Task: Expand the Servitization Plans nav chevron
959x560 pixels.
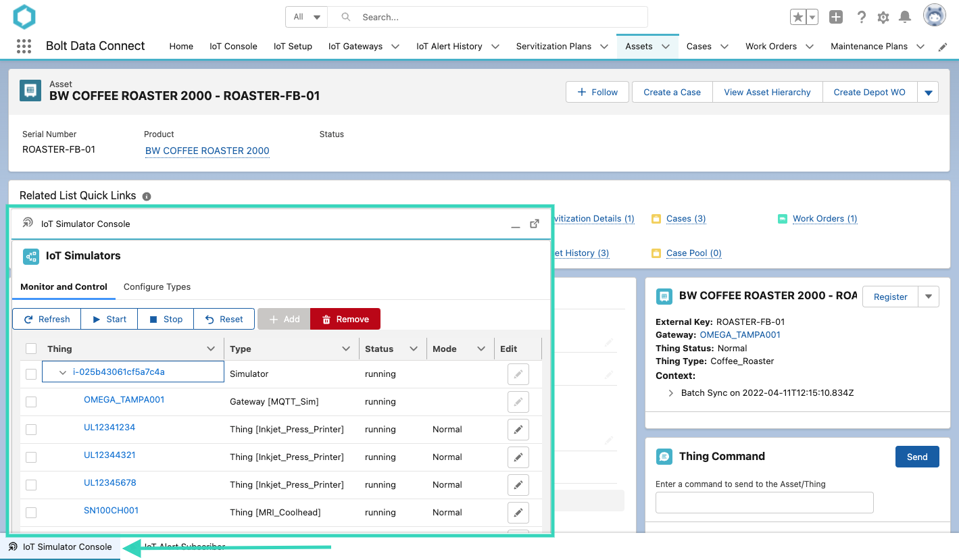Action: tap(604, 47)
